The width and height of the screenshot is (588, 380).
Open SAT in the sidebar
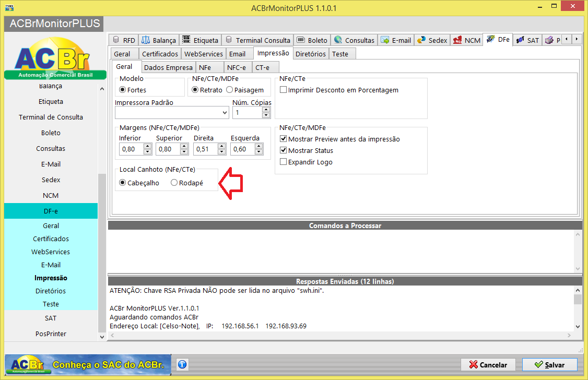[51, 318]
